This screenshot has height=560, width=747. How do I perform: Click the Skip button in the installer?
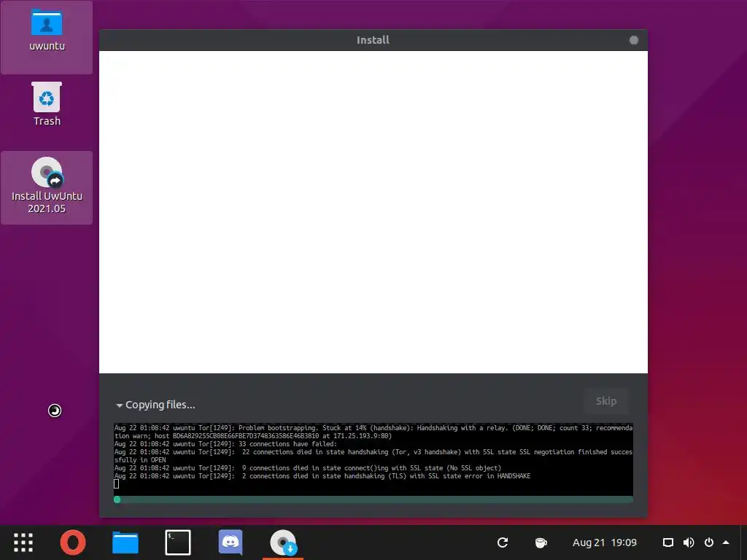(606, 401)
